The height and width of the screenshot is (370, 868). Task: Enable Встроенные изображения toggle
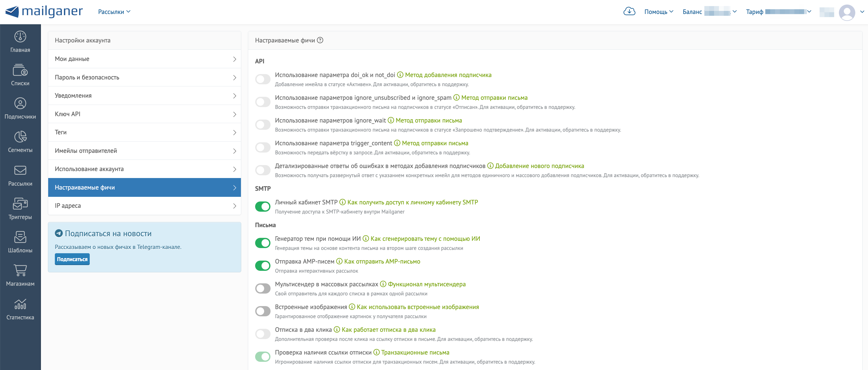[x=263, y=311]
